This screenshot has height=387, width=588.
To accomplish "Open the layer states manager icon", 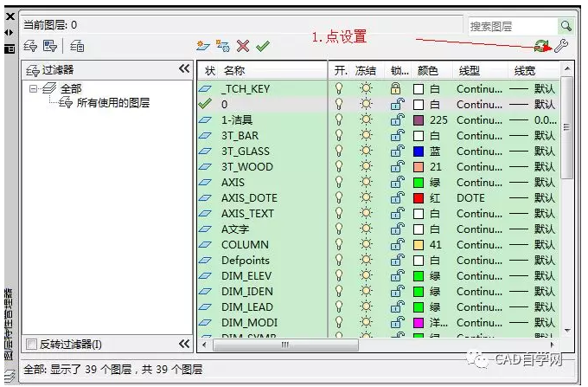I will tap(77, 46).
